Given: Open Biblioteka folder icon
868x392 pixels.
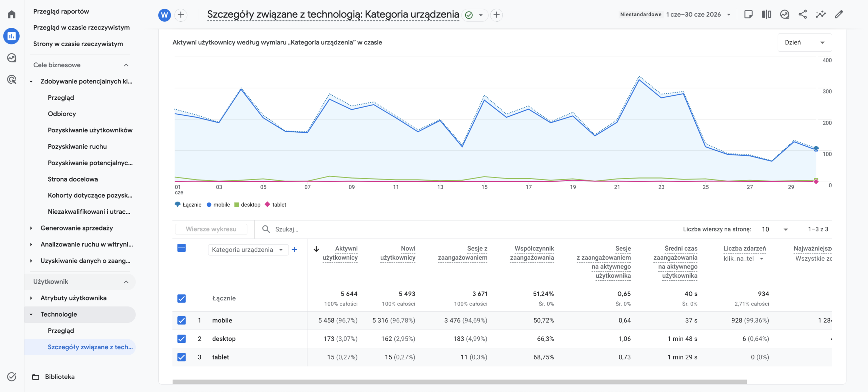Looking at the screenshot, I should click(x=36, y=377).
